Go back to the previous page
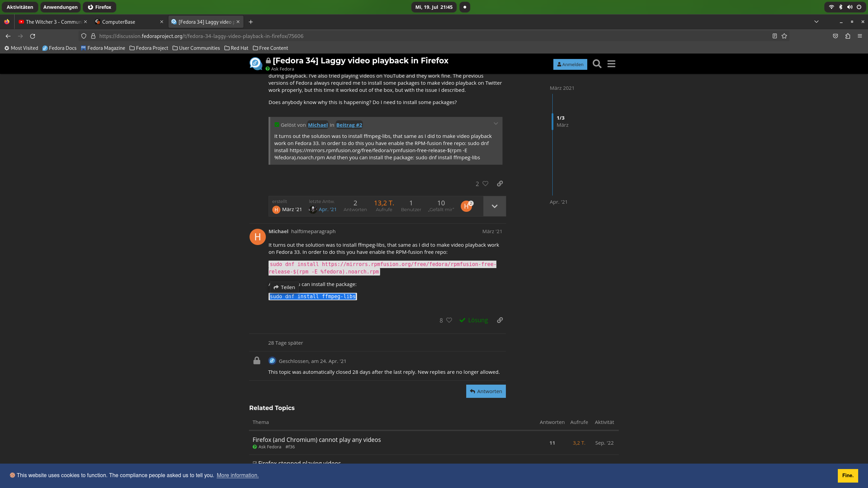The height and width of the screenshot is (488, 868). (x=8, y=36)
